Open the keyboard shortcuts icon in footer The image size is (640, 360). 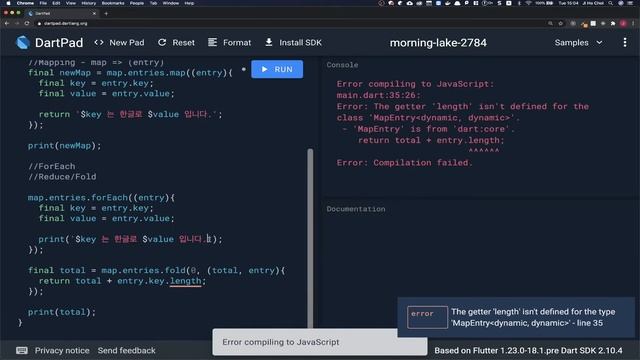coord(22,350)
